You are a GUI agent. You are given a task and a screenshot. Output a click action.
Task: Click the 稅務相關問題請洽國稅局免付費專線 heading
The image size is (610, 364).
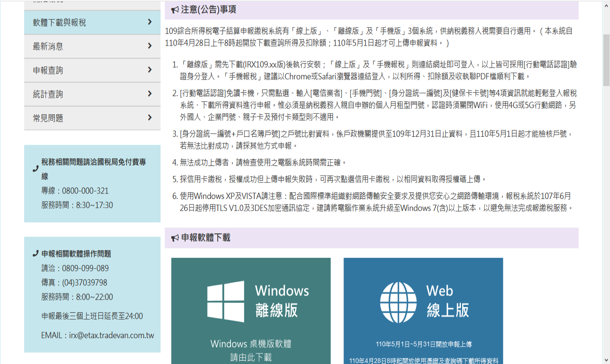pos(94,169)
